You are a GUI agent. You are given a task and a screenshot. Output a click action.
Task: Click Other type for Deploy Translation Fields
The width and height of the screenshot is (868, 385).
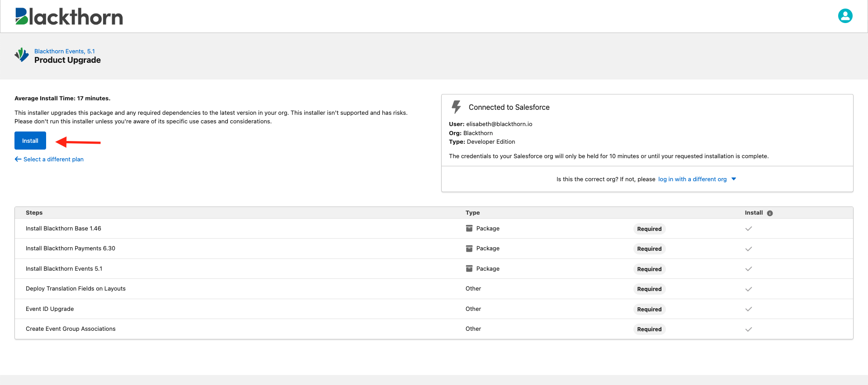473,289
